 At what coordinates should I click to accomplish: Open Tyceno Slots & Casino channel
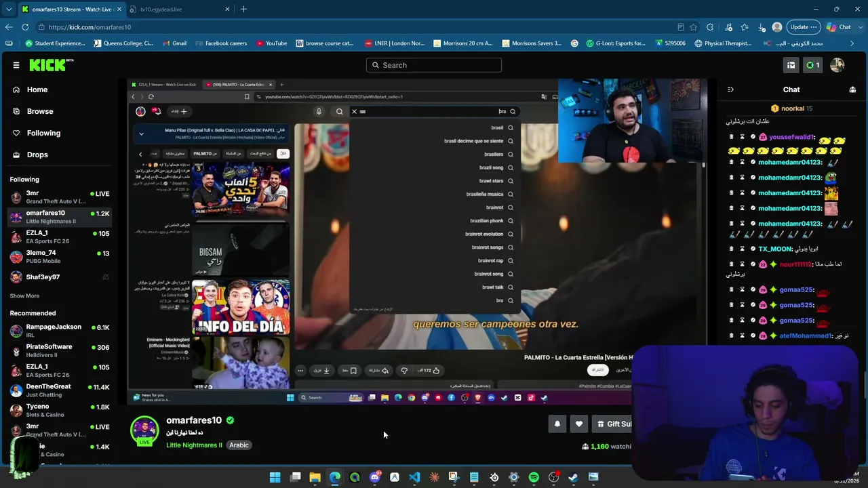click(60, 411)
